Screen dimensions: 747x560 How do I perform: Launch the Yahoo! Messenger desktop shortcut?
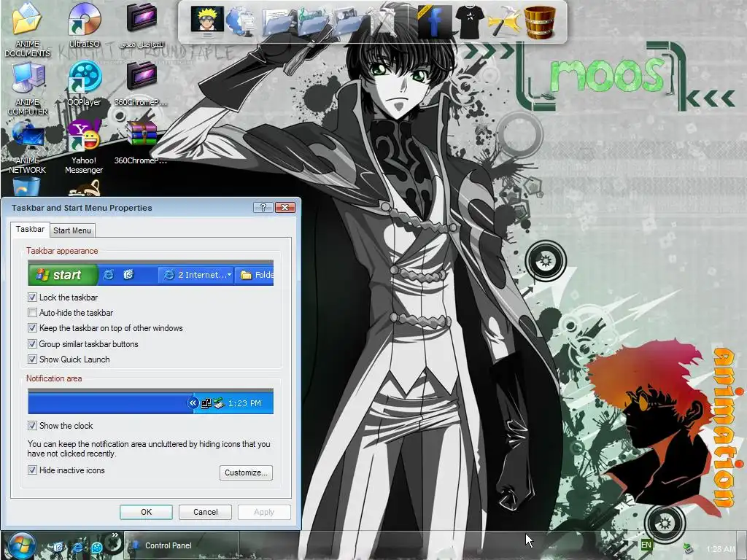point(84,147)
